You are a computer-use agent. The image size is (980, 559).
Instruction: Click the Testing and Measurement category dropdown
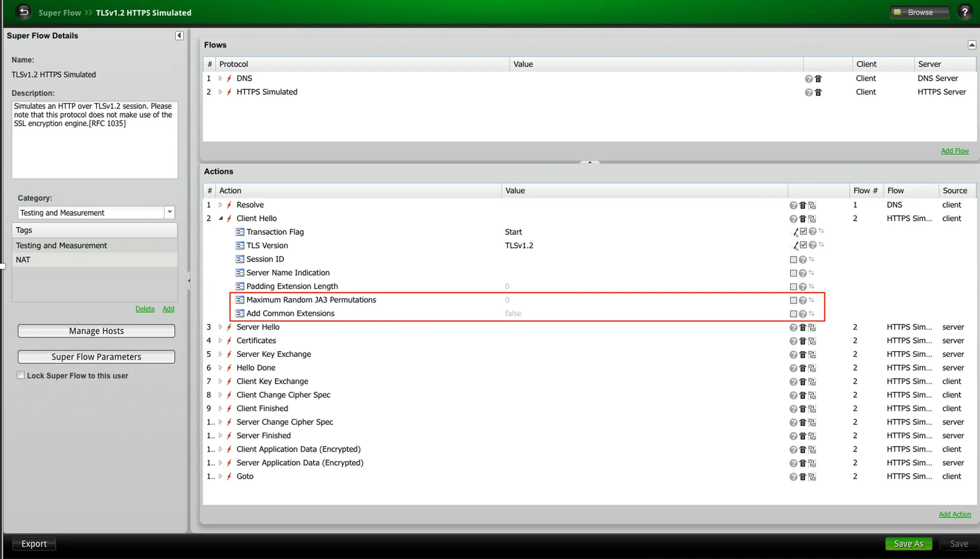pos(96,212)
